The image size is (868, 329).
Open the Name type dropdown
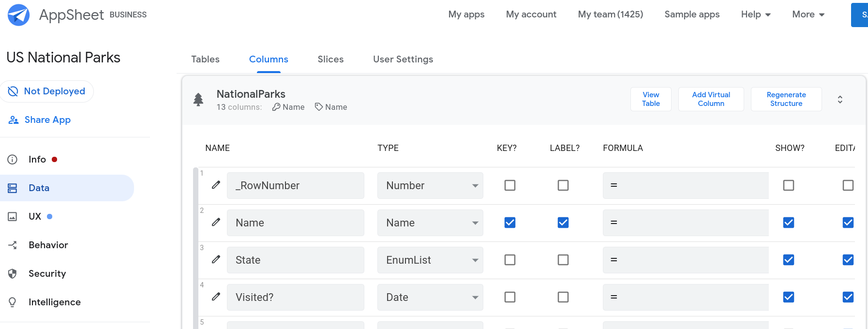pos(430,223)
